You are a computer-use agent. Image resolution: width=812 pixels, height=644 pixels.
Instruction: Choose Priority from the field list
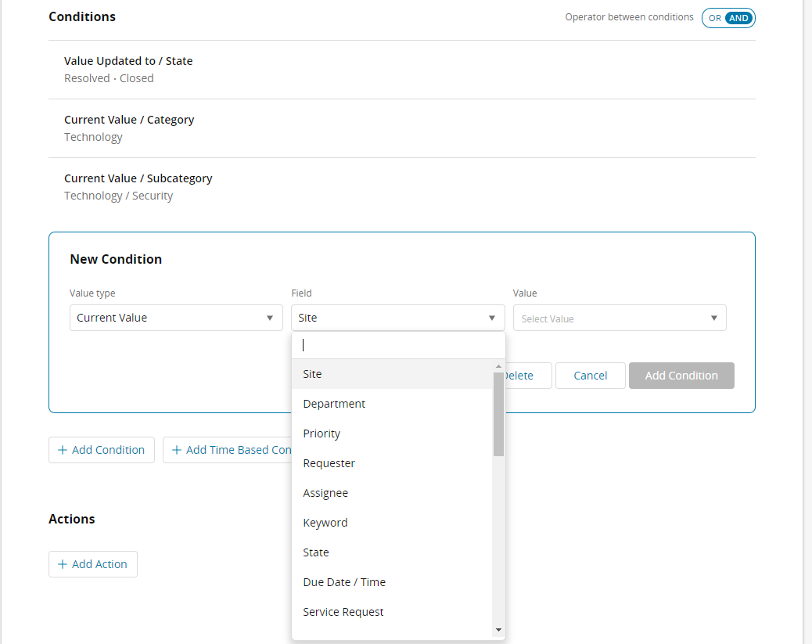pyautogui.click(x=322, y=434)
